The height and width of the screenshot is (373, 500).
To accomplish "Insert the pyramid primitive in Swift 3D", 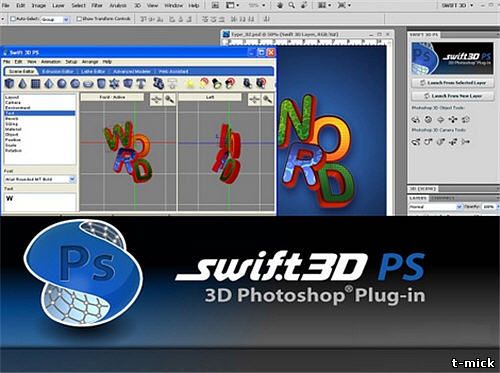I will 49,84.
